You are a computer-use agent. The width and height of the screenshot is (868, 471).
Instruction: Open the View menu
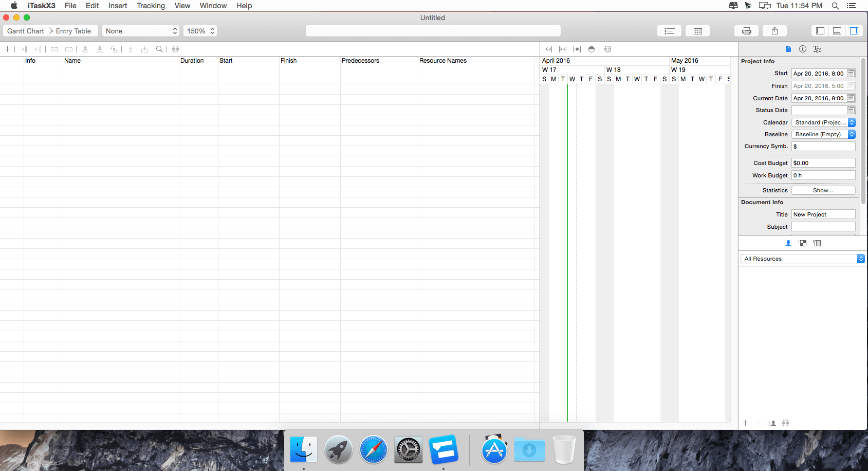click(x=182, y=6)
